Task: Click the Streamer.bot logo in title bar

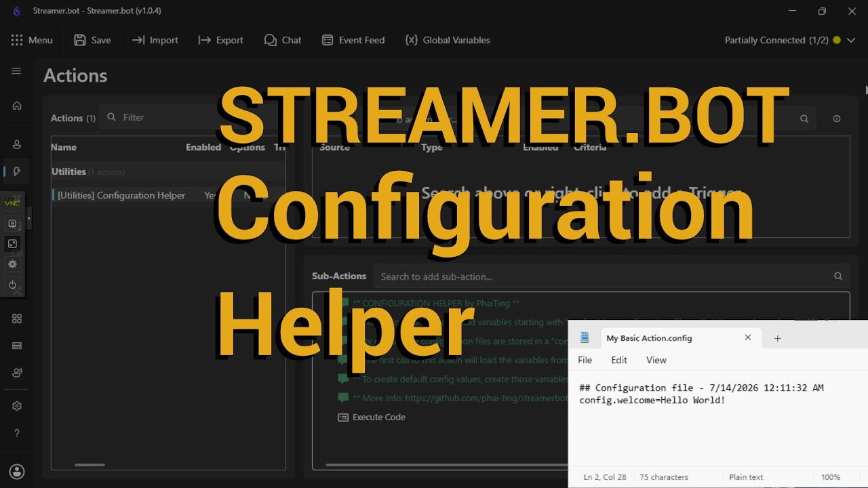Action: (16, 11)
